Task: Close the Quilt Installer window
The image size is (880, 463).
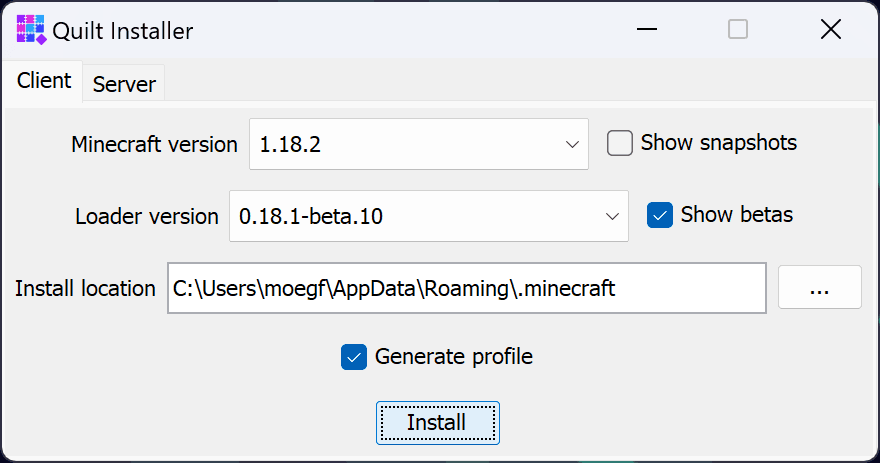Action: coord(830,30)
